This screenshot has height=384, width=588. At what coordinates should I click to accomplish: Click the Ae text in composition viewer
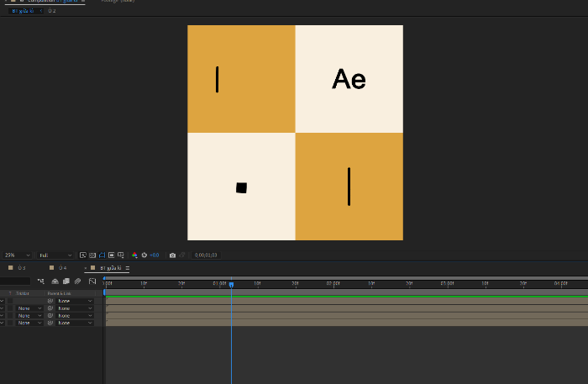349,79
